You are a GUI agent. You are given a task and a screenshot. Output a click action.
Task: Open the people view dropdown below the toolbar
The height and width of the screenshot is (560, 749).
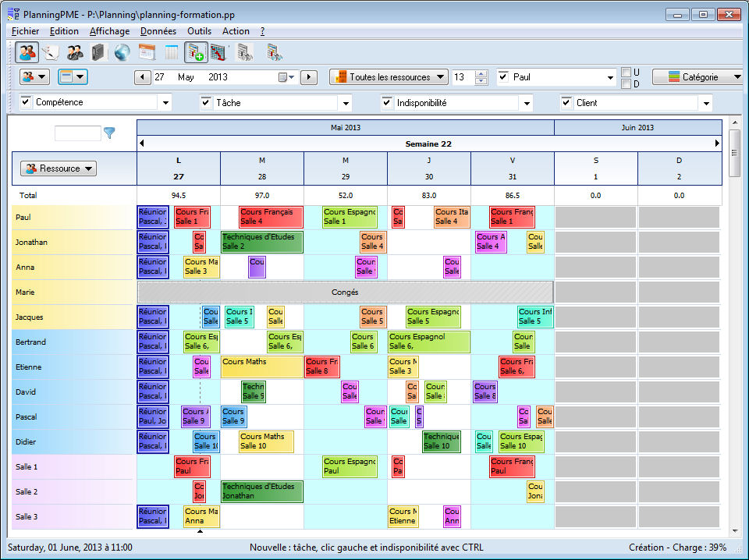click(x=34, y=77)
